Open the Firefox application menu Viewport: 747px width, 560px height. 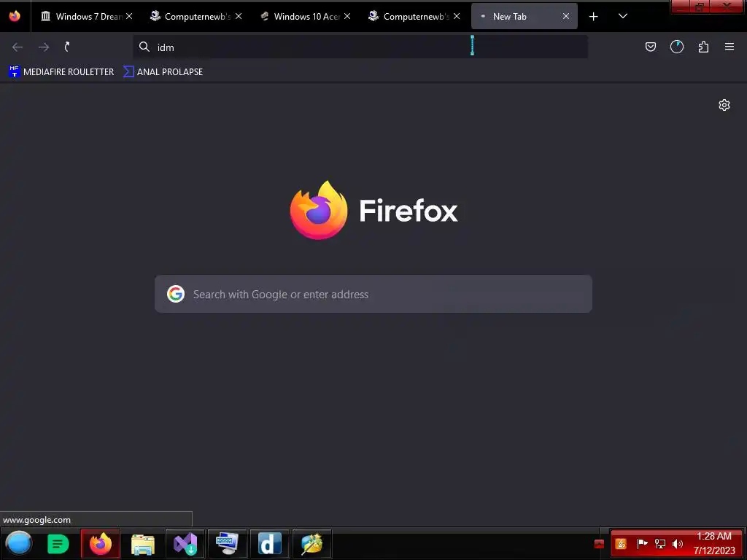(729, 47)
